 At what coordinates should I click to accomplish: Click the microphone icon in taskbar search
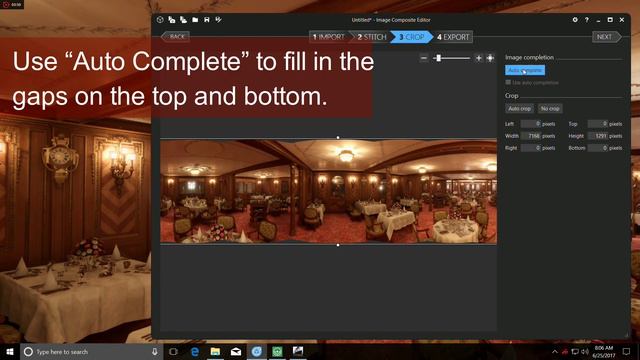(155, 351)
